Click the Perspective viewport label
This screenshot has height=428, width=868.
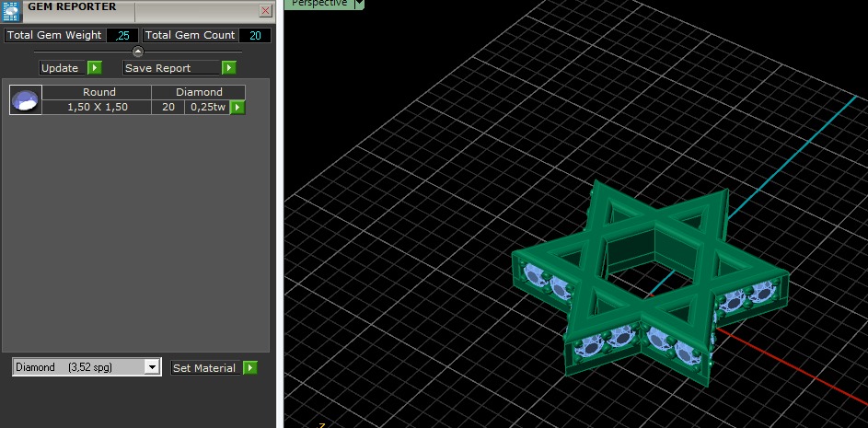click(319, 4)
